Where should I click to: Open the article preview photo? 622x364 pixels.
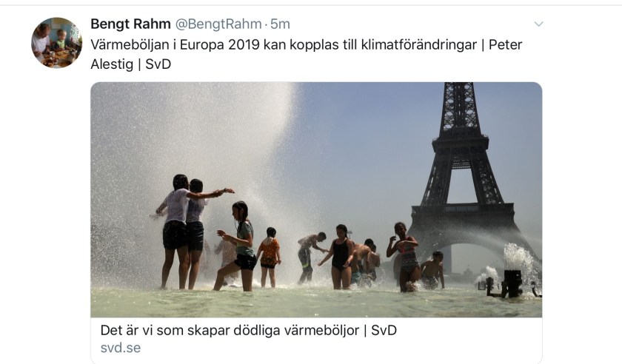click(316, 200)
